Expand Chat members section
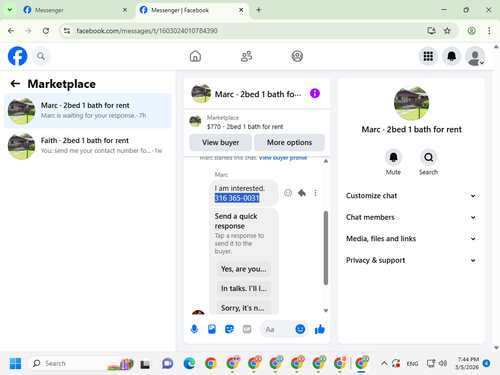 411,217
